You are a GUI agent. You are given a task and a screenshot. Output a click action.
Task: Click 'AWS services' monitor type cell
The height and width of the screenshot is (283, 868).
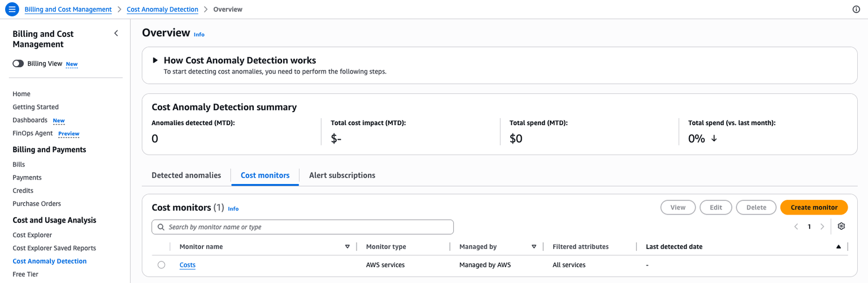[385, 265]
